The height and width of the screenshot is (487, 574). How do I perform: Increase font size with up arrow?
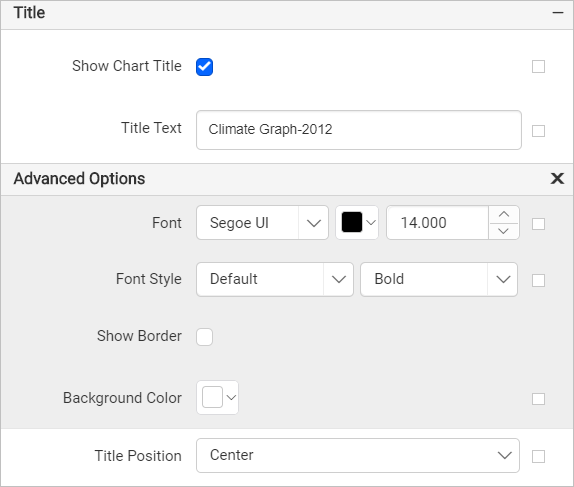[504, 215]
